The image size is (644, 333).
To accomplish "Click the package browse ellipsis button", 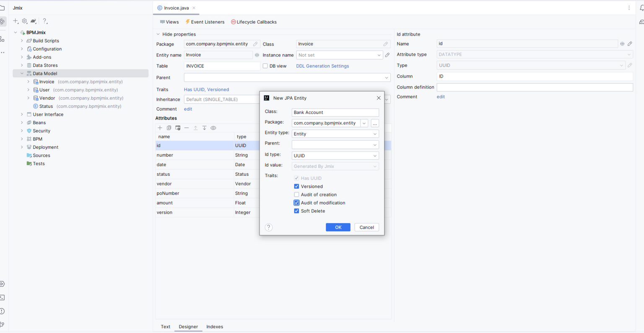I will pos(375,123).
